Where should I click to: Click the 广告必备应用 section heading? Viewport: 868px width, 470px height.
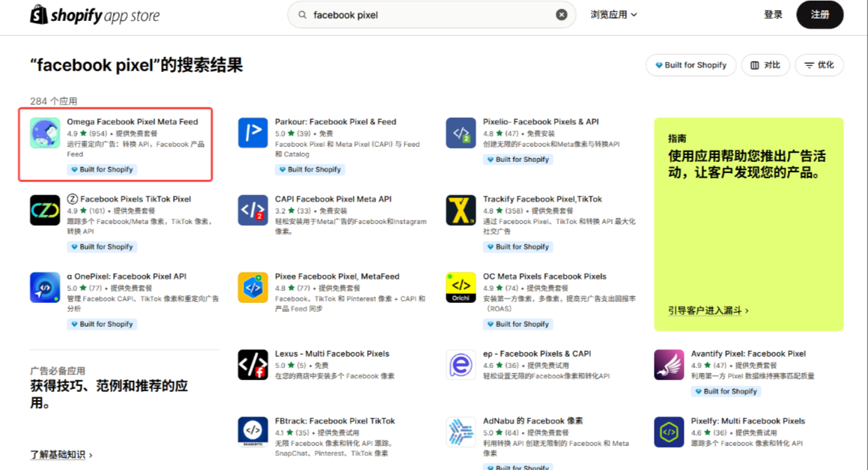tap(58, 371)
